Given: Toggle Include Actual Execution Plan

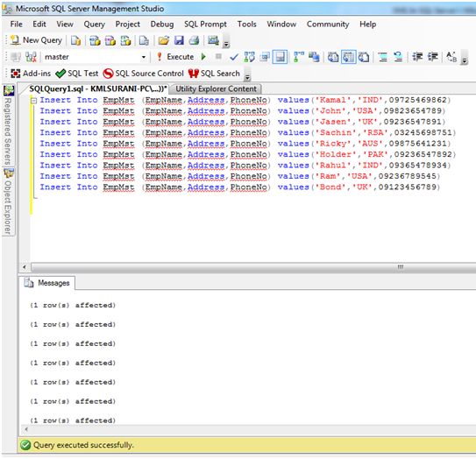Looking at the screenshot, I should coord(299,57).
